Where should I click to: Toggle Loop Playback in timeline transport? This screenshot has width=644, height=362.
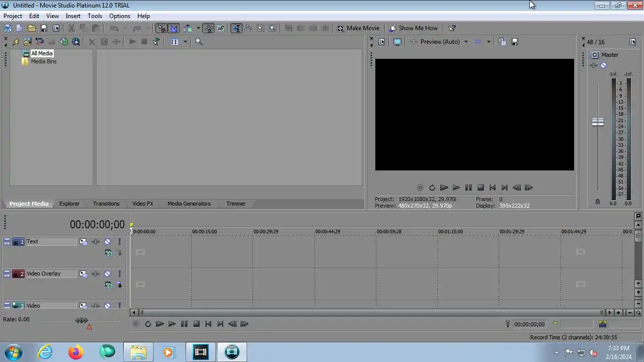coord(148,324)
